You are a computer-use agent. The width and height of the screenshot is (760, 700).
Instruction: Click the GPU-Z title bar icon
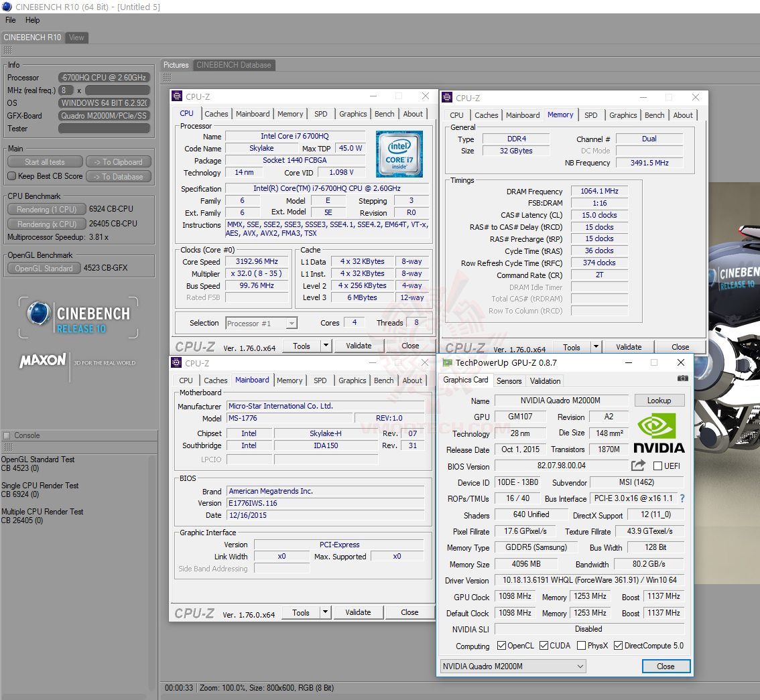click(447, 362)
